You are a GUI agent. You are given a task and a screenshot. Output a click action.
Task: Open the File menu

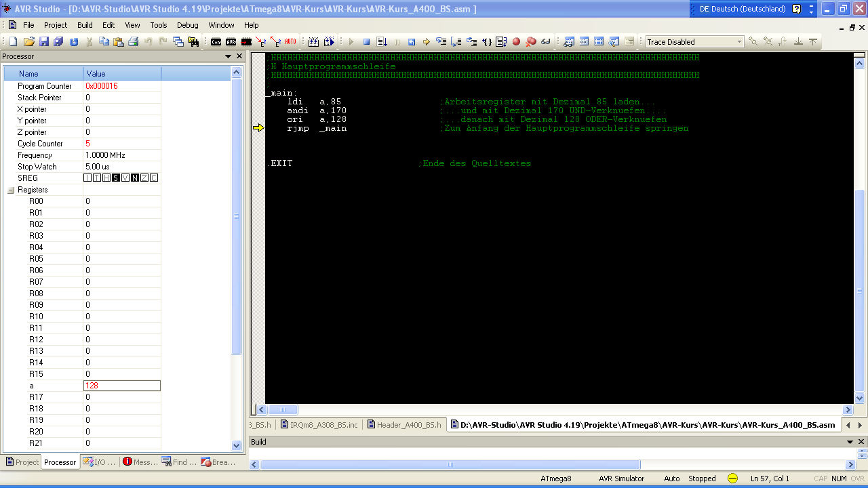[28, 25]
